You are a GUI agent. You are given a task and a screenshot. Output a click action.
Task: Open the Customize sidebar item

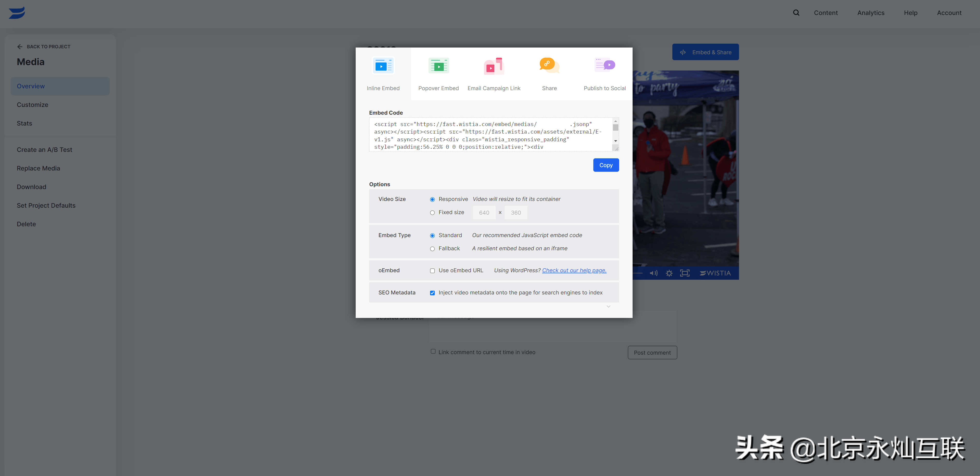click(x=32, y=105)
